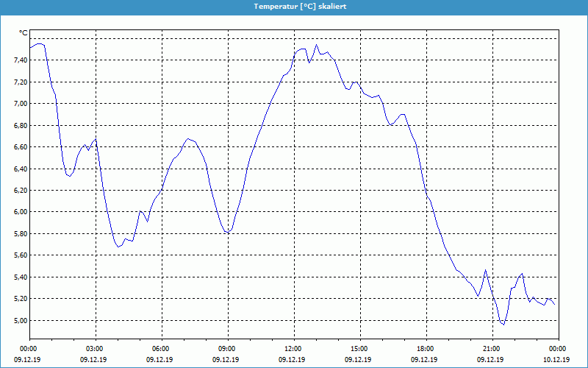588x368 pixels.
Task: Select the 7,40 y-axis label
Action: [20, 60]
